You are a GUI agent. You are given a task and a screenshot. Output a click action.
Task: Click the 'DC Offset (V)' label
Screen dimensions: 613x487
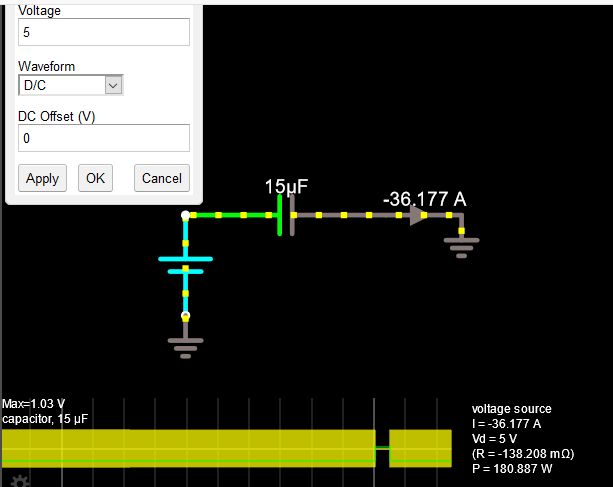[x=57, y=116]
